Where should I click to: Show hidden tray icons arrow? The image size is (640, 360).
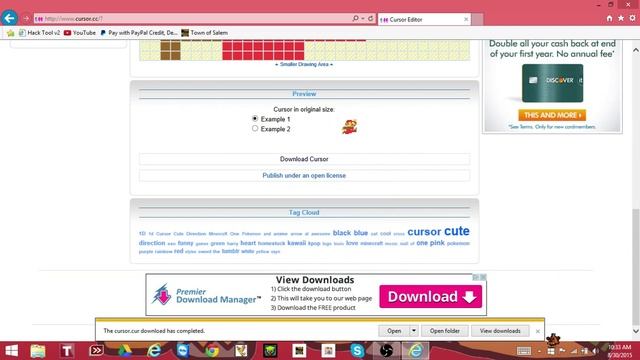540,351
